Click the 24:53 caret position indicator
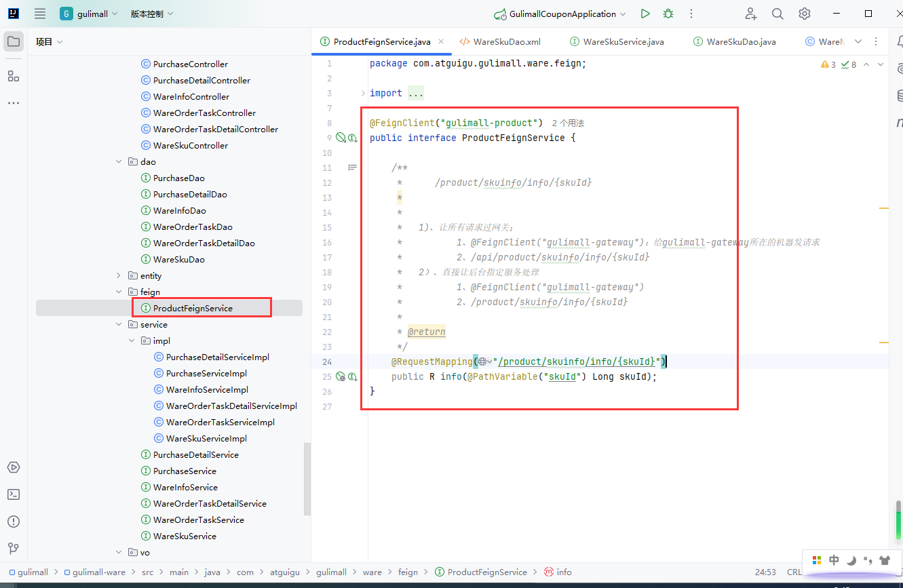Viewport: 903px width, 588px height. click(x=765, y=572)
